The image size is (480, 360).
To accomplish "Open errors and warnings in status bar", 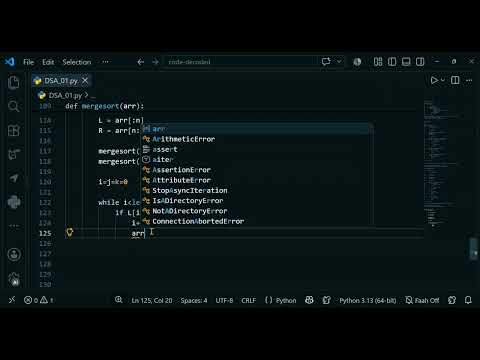I will pos(38,300).
